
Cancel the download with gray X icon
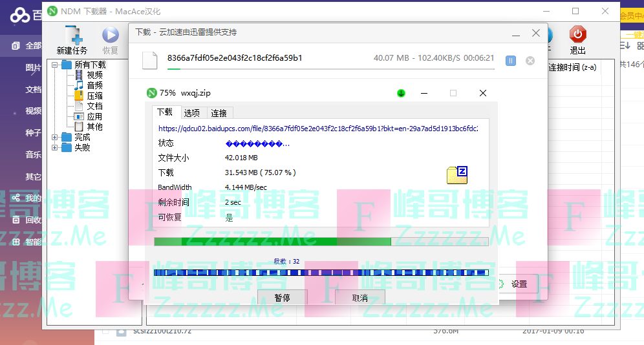[530, 60]
